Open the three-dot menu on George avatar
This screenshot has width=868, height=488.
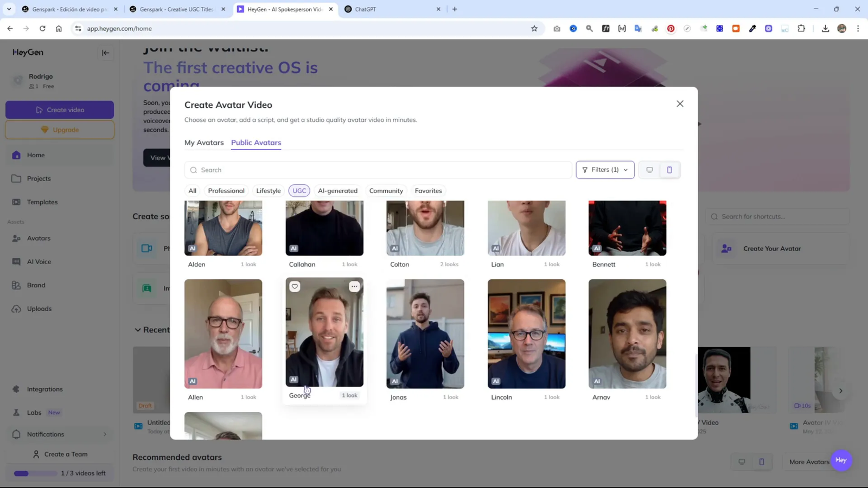tap(354, 286)
